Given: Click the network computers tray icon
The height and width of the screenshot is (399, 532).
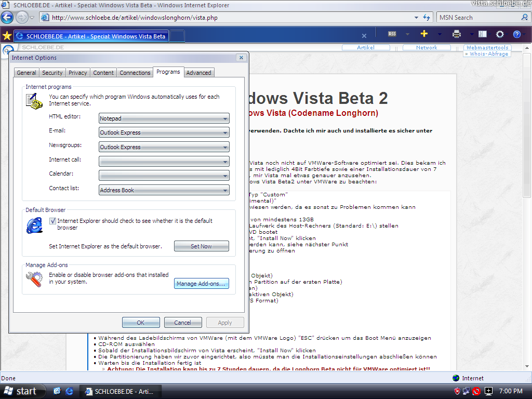Looking at the screenshot, I should [x=467, y=391].
